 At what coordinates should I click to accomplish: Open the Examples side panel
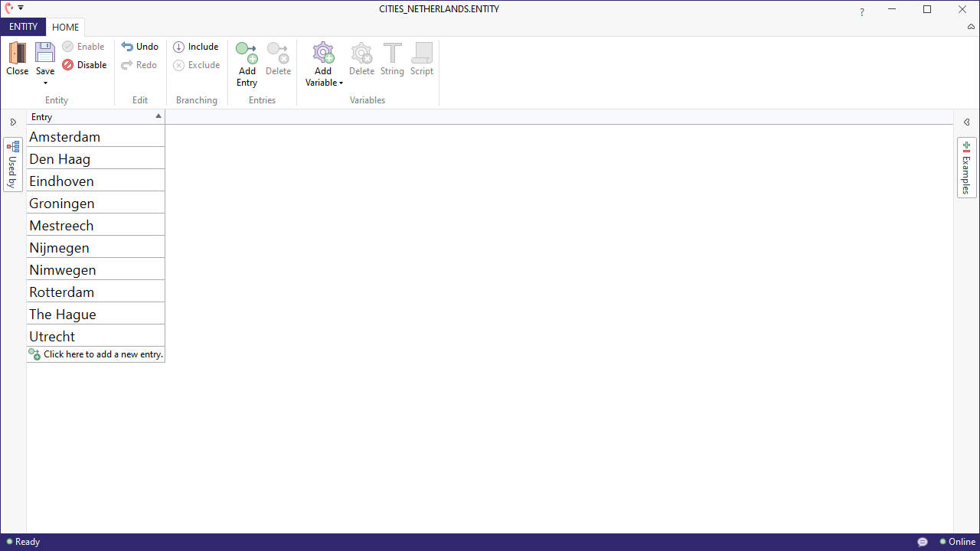pos(966,168)
